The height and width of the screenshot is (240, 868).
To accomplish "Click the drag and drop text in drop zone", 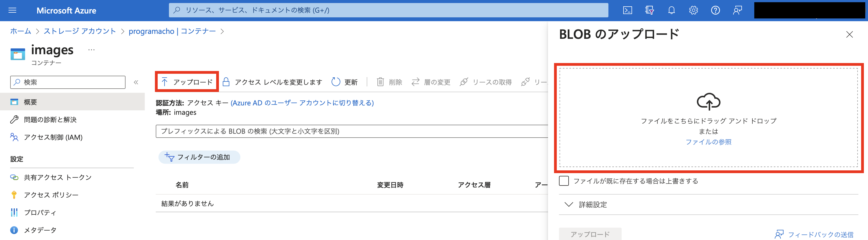I will (708, 121).
